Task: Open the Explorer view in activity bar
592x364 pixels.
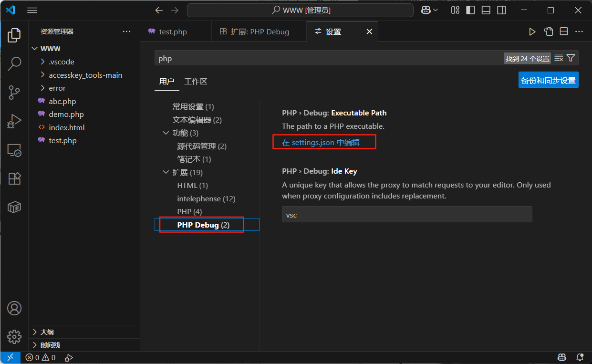Action: pos(14,35)
